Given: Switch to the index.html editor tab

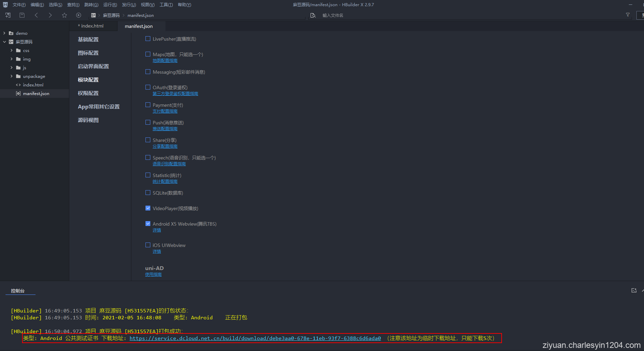Looking at the screenshot, I should 92,26.
